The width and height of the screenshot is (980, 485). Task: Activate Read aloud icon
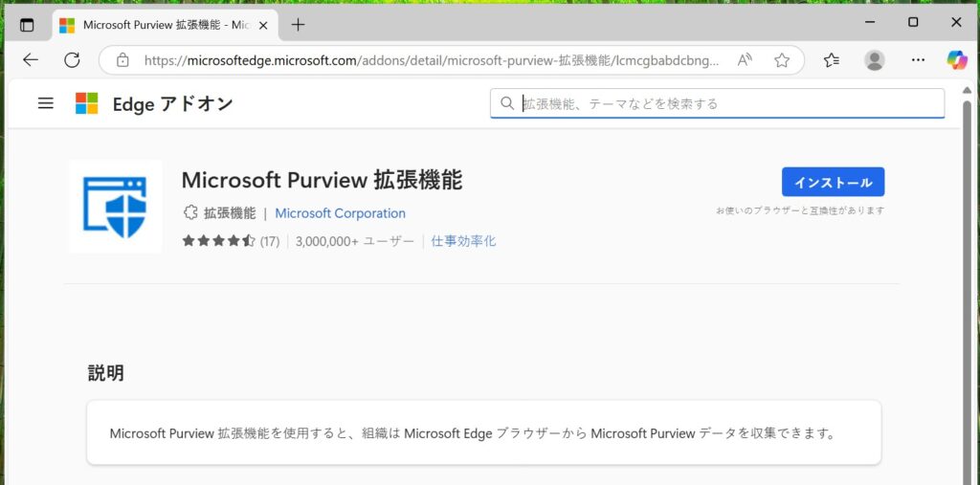[745, 60]
